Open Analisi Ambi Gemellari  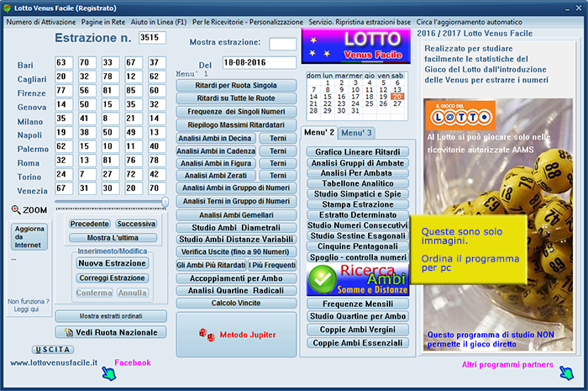[x=236, y=215]
